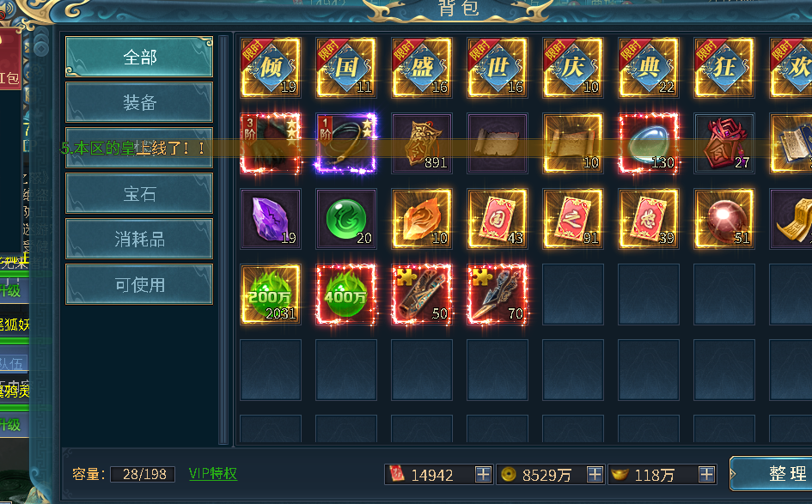Click the 整理 sort button
Screen dimensions: 812x504
coord(772,473)
